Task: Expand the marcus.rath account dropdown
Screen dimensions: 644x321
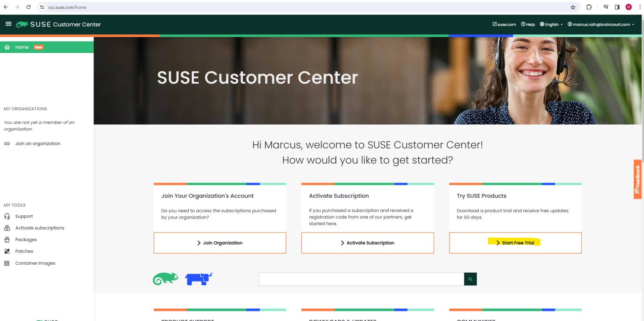Action: pos(601,24)
